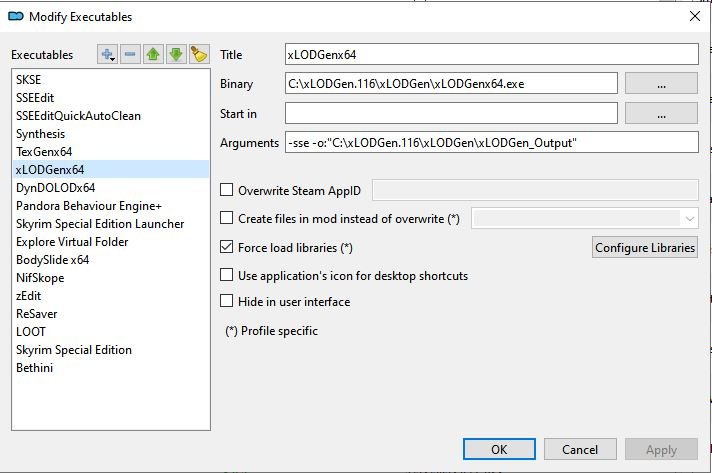Select Skyrim Special Edition Launcher
This screenshot has height=473, width=712.
tap(111, 224)
